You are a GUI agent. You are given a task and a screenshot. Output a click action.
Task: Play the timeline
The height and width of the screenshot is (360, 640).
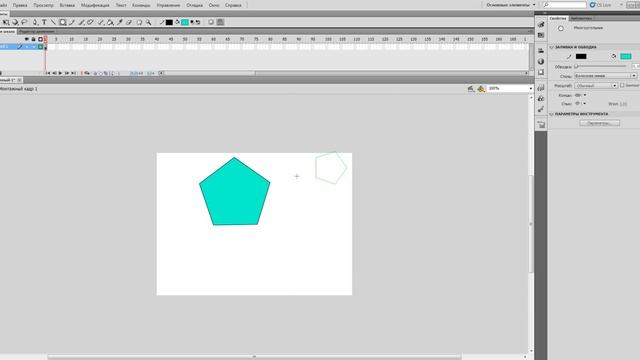[60, 73]
